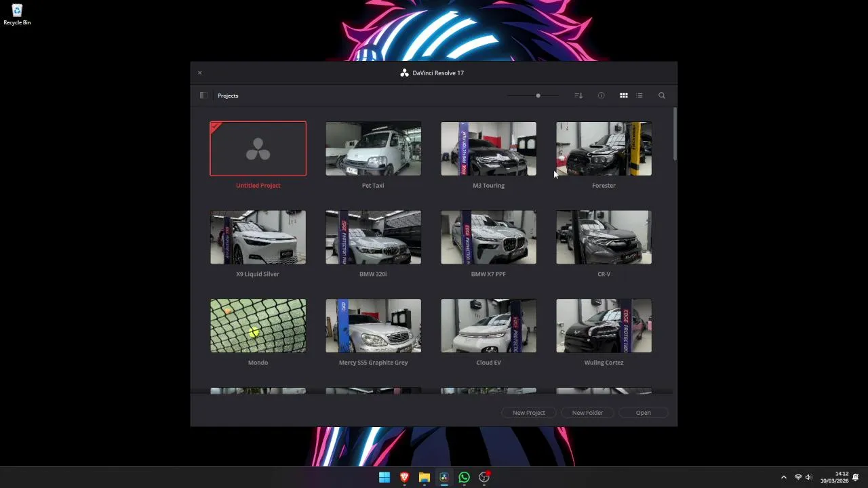Screen dimensions: 868x488
Task: Switch to thumbnail grid view
Action: (x=624, y=96)
